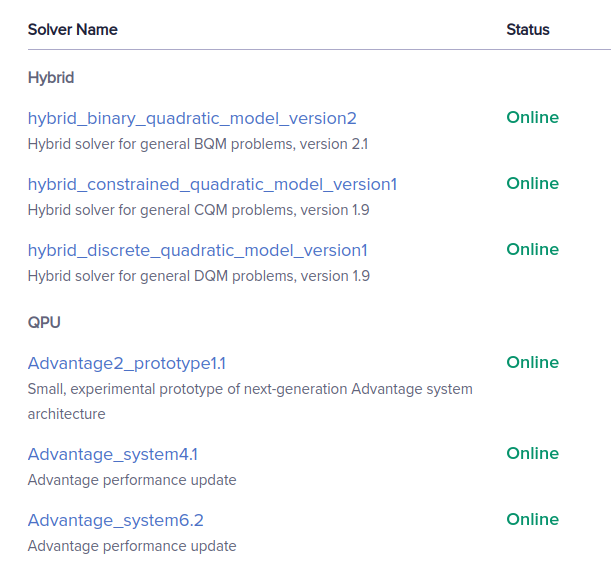611x583 pixels.
Task: Click the Status column header
Action: pos(528,30)
